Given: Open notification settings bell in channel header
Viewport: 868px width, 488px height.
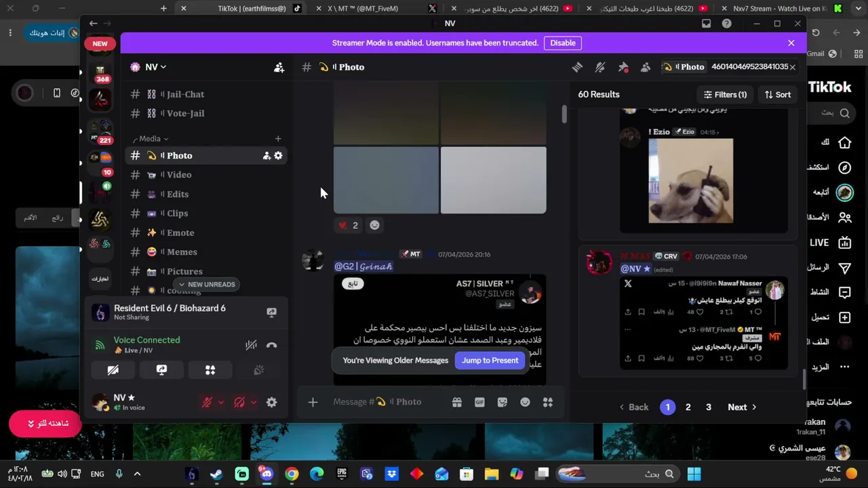Looking at the screenshot, I should coord(600,67).
